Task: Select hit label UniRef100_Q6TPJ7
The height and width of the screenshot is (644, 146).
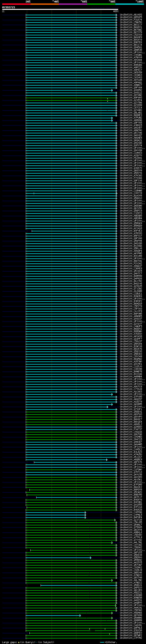Action: (x=131, y=497)
